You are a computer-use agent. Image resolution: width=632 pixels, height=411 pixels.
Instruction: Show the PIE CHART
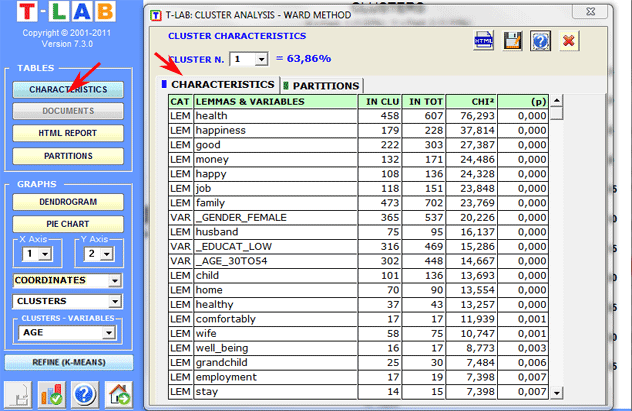click(68, 224)
